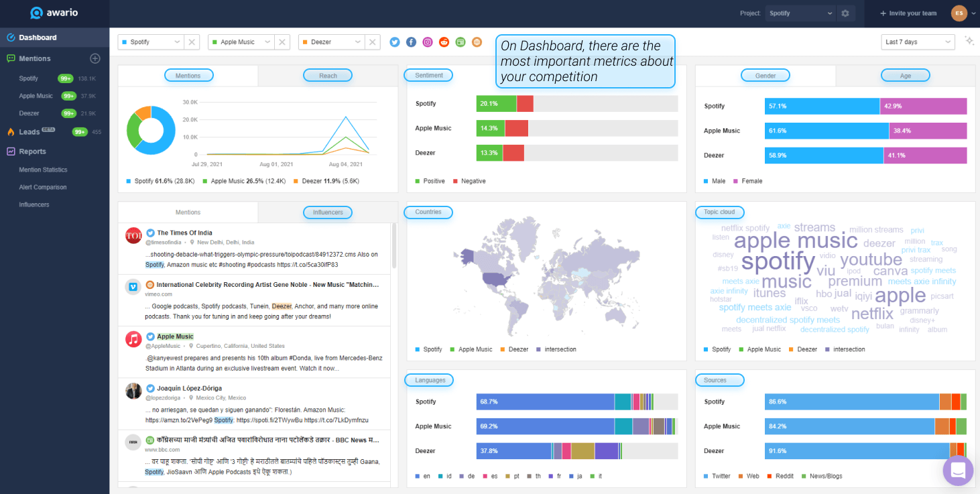980x494 pixels.
Task: Switch the Gender panel to Age view
Action: pos(905,75)
